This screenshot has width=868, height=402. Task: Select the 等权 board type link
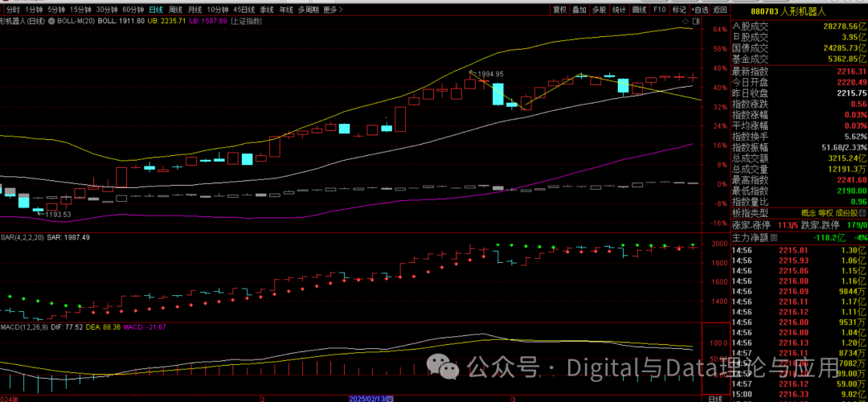[x=825, y=214]
